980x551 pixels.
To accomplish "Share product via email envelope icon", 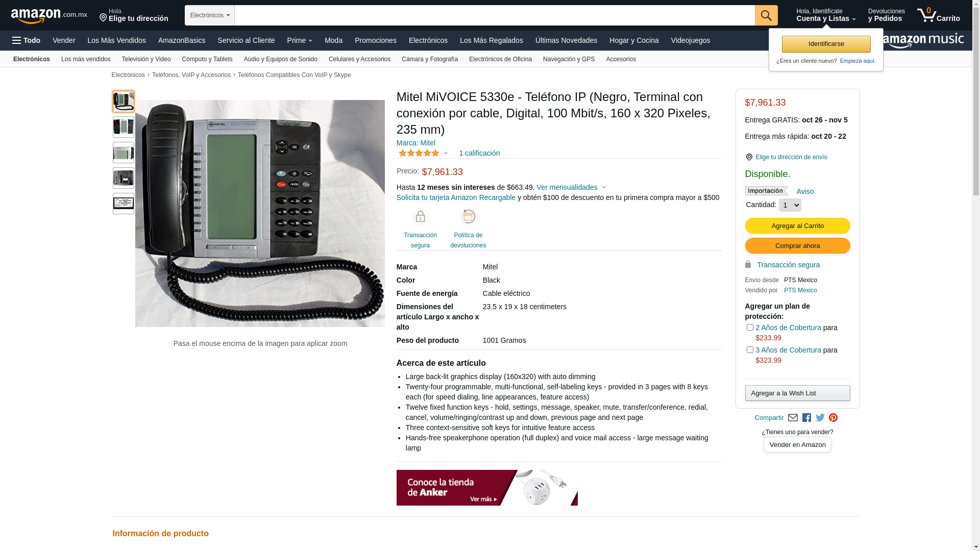I will (x=793, y=418).
